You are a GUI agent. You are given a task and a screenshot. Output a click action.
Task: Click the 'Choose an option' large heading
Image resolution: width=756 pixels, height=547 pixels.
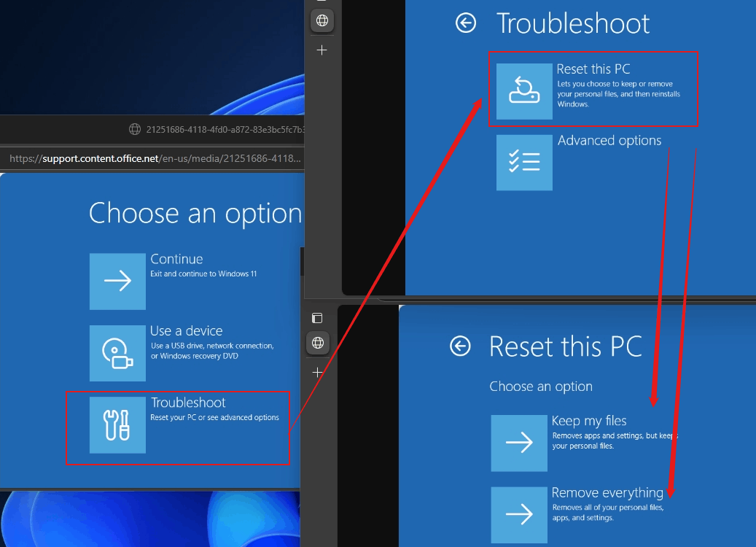coord(195,213)
